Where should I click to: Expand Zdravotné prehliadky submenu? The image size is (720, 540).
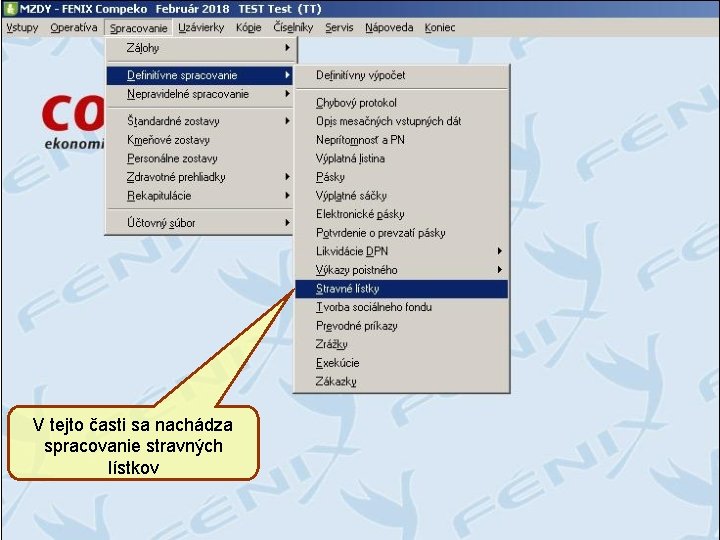pos(200,177)
